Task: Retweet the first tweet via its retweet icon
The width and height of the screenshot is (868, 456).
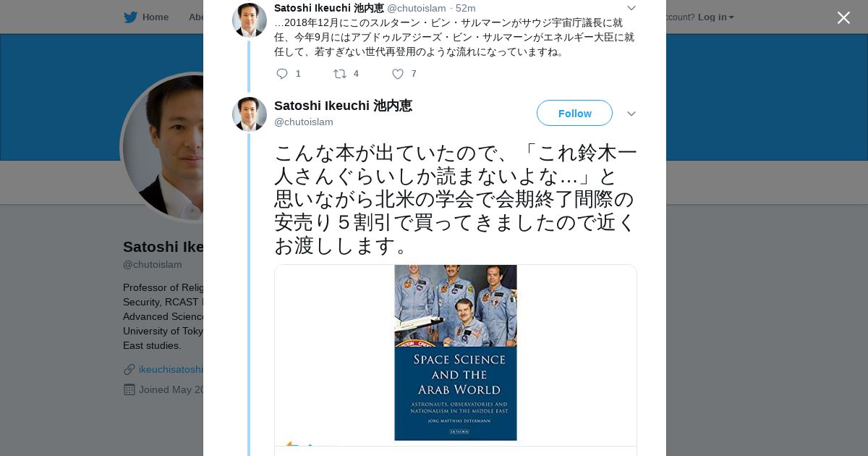Action: 339,74
